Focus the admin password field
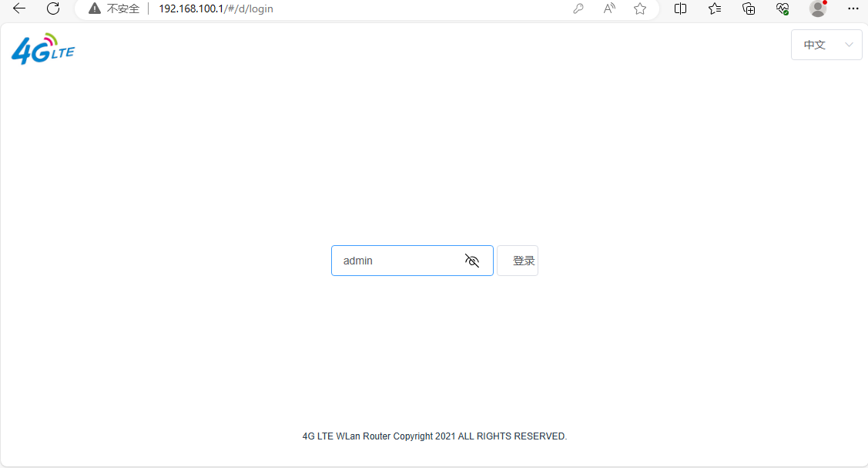Image resolution: width=868 pixels, height=468 pixels. pyautogui.click(x=412, y=261)
